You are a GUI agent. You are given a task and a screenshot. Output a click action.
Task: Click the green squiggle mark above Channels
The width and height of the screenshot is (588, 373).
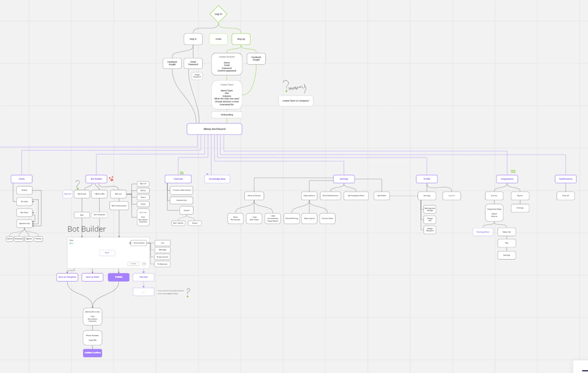pos(182,173)
